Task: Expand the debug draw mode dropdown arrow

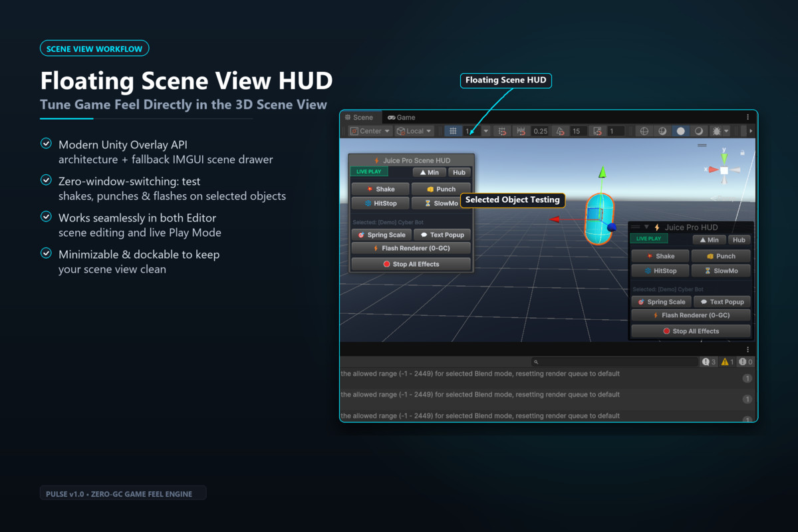Action: (726, 131)
